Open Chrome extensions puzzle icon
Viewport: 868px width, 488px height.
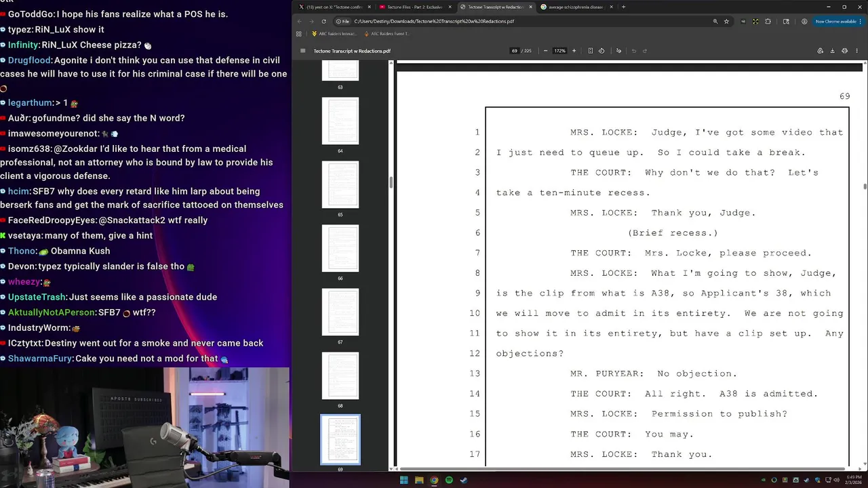[x=768, y=21]
